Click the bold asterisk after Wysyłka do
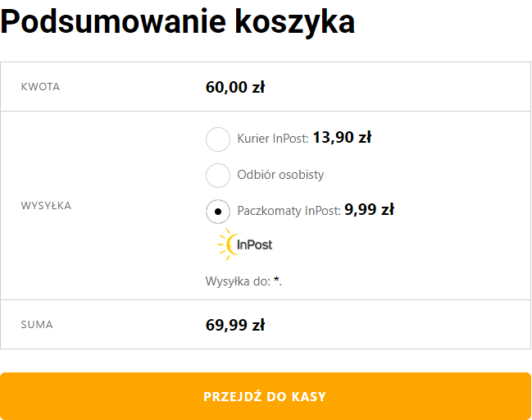532x420 pixels. click(x=276, y=281)
